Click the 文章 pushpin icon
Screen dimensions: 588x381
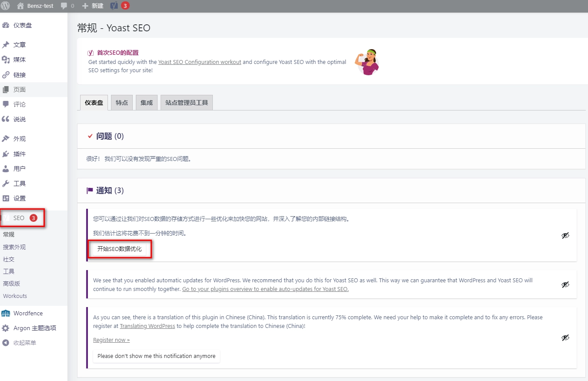point(6,45)
